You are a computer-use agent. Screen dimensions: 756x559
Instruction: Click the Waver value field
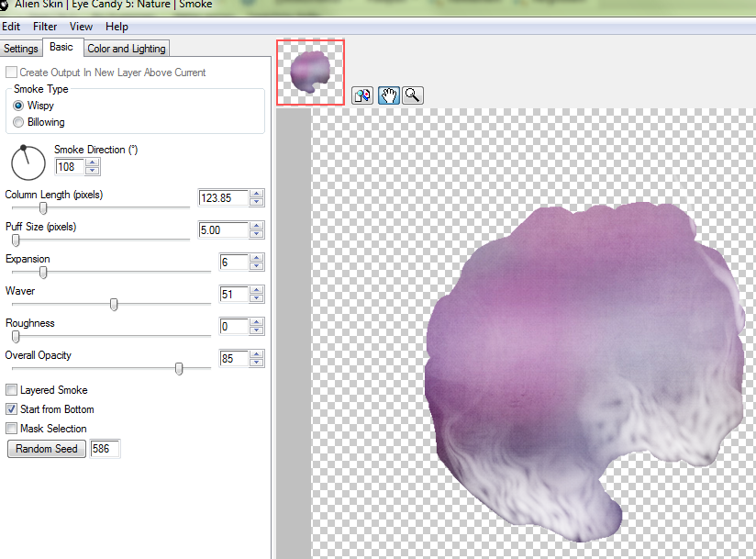click(x=234, y=295)
